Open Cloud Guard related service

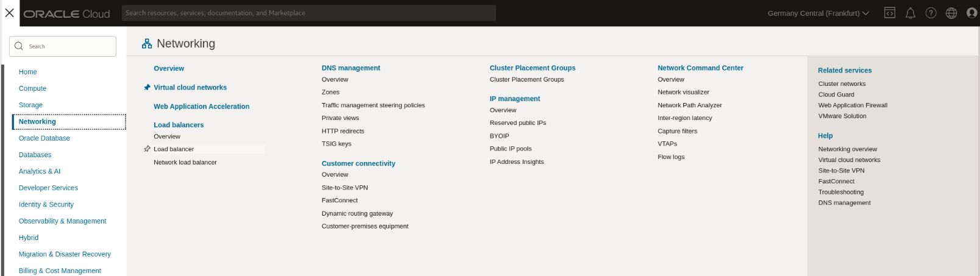(836, 94)
